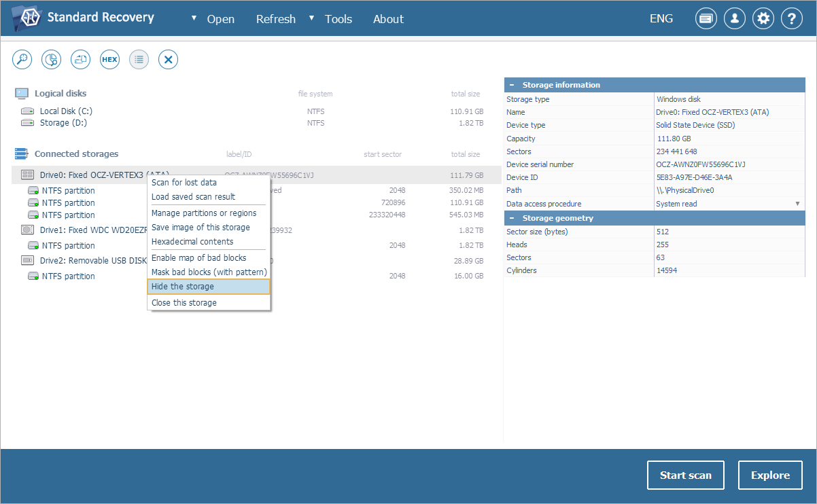This screenshot has width=817, height=504.
Task: Open the log/messages icon in header
Action: (x=706, y=19)
